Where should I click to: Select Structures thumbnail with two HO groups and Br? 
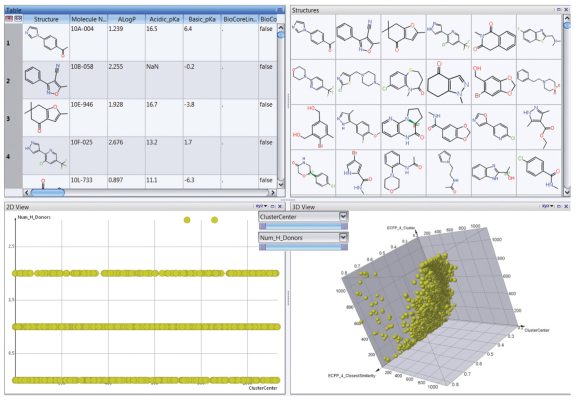(x=313, y=127)
